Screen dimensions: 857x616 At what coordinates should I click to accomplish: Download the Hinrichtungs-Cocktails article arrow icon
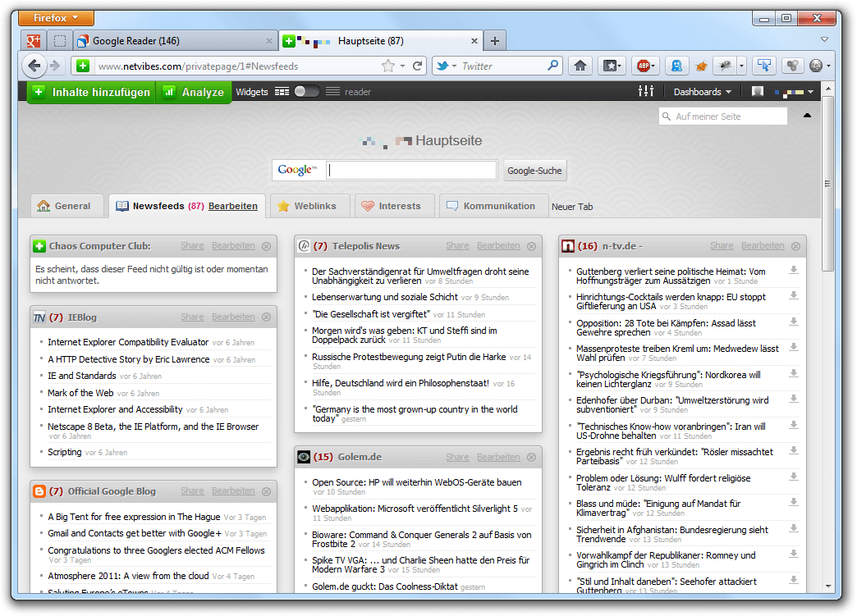(x=794, y=296)
